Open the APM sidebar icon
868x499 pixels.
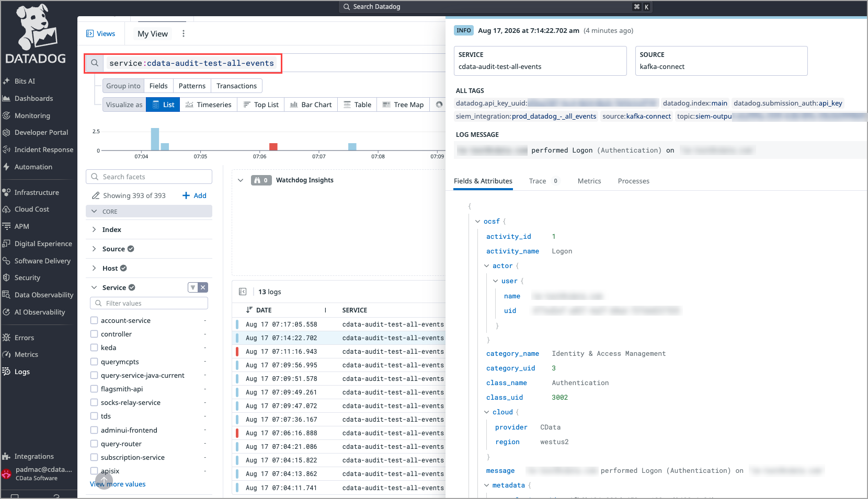(6, 226)
